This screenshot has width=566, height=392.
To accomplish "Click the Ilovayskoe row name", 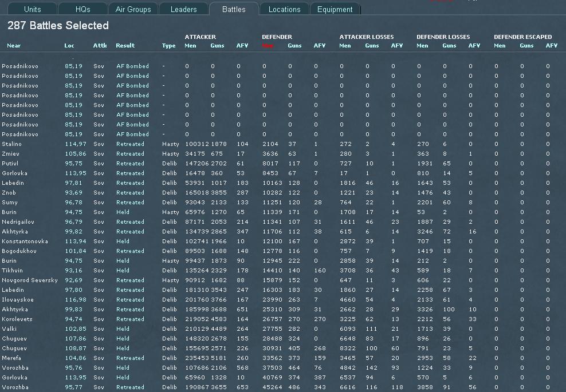I will (18, 300).
